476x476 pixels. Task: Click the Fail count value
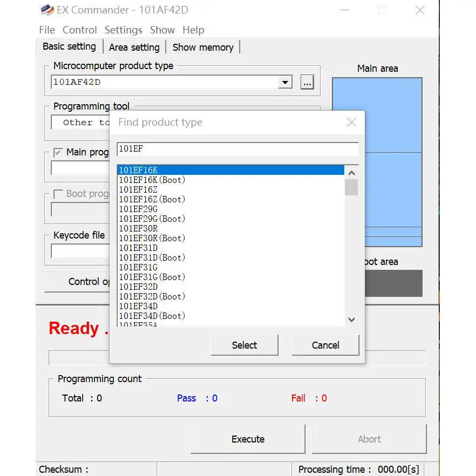[324, 398]
